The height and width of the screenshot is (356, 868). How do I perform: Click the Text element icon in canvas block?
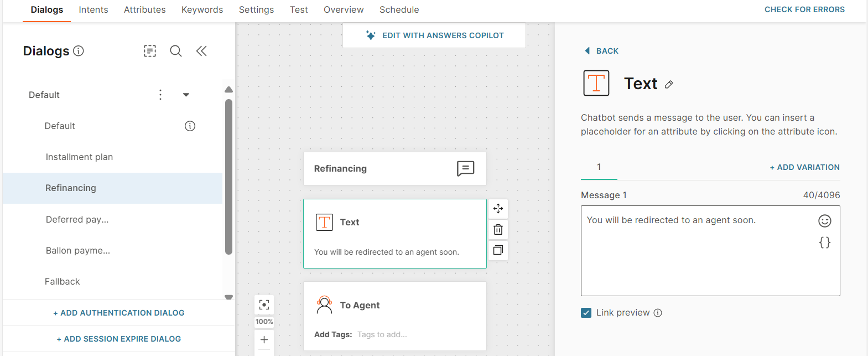coord(325,222)
